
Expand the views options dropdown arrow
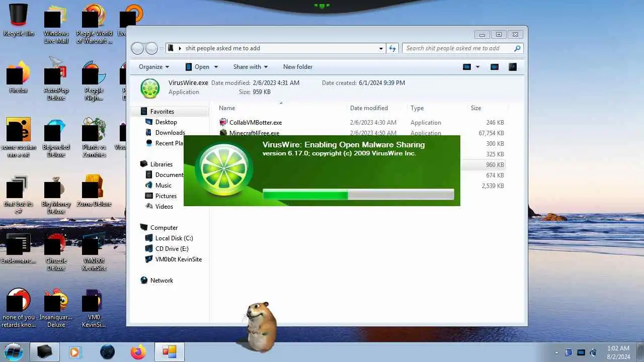[477, 66]
